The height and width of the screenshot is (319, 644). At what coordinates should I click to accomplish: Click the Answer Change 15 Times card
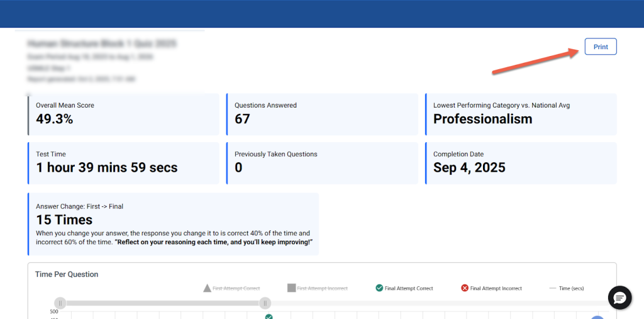(x=174, y=224)
